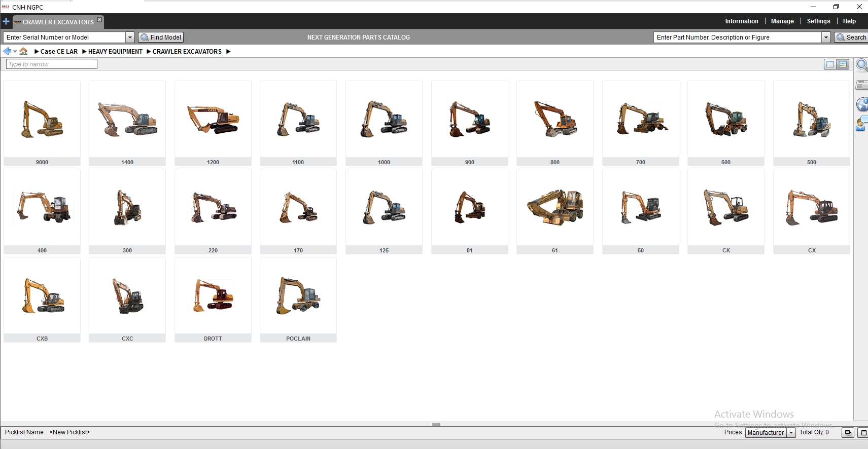The height and width of the screenshot is (449, 868).
Task: Open the globe information icon in sidebar
Action: coord(861,104)
